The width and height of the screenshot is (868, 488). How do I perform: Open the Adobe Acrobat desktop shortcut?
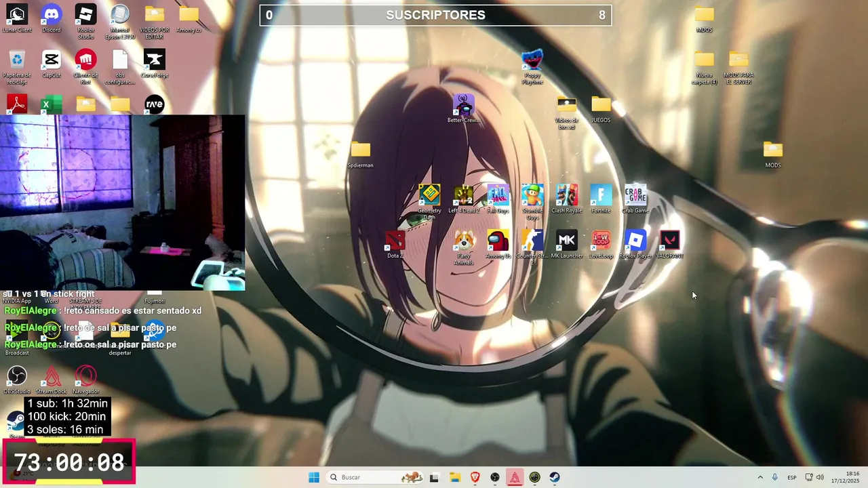(17, 104)
